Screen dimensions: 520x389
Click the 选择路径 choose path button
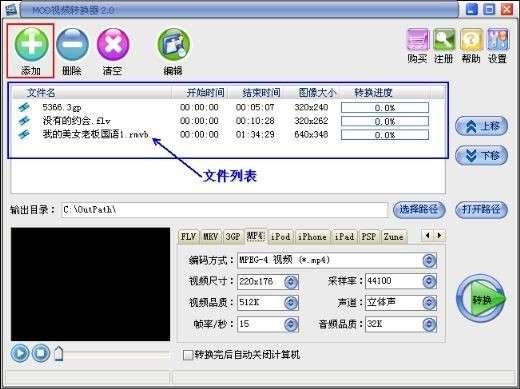point(419,210)
